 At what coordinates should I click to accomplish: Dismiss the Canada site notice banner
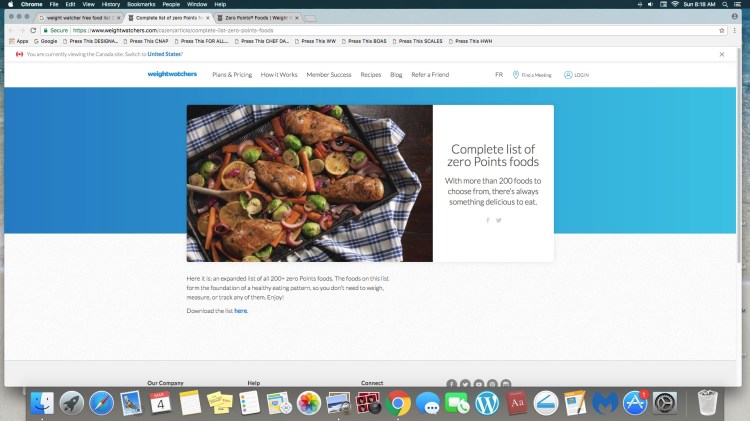(x=722, y=54)
